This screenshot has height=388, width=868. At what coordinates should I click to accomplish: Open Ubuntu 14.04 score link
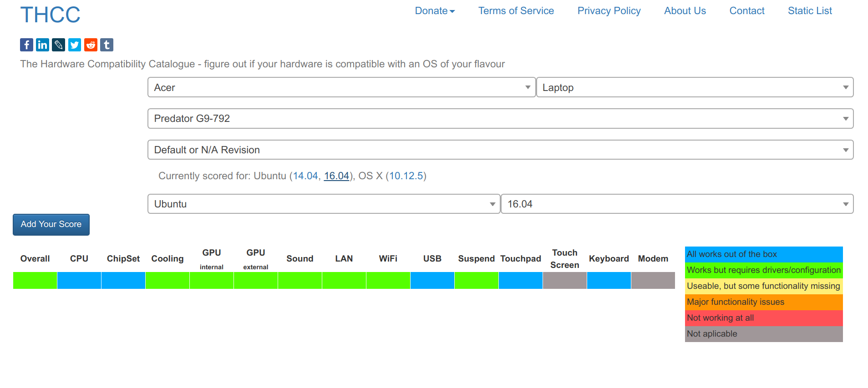point(305,176)
